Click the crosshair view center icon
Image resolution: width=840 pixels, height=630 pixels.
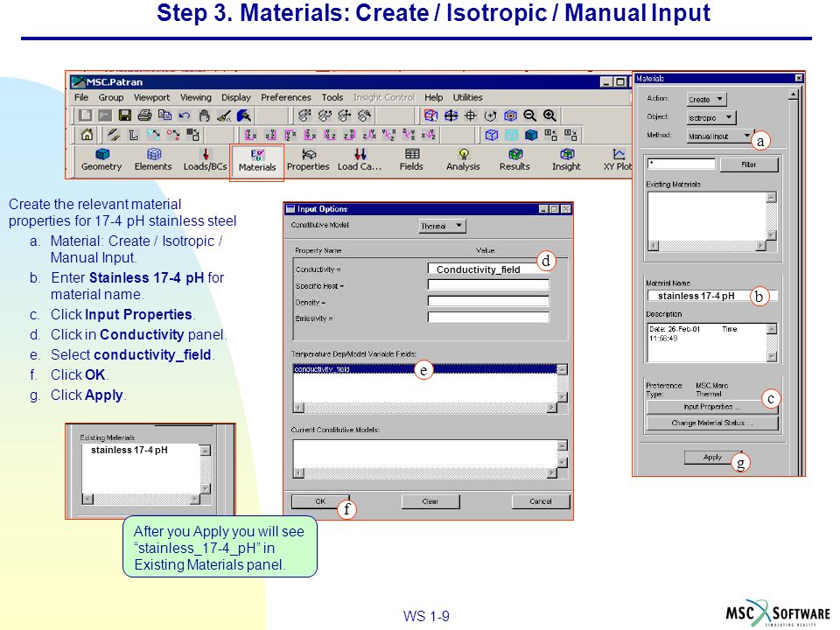click(x=471, y=115)
